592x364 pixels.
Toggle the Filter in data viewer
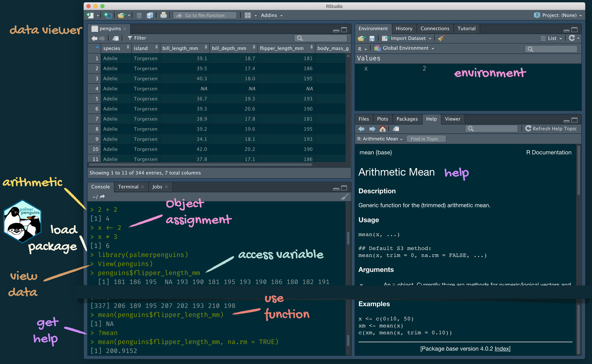pos(137,38)
